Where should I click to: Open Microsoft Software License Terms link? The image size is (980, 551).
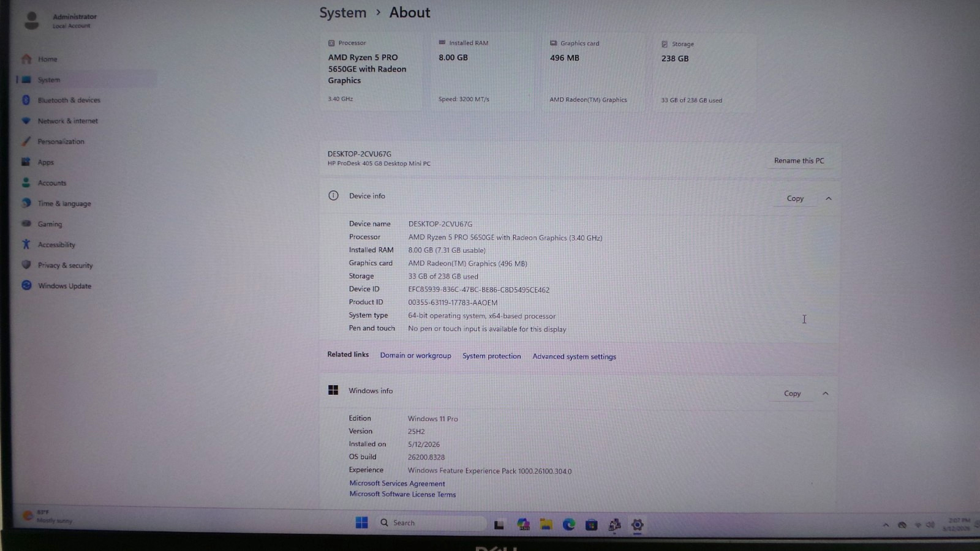click(x=402, y=494)
